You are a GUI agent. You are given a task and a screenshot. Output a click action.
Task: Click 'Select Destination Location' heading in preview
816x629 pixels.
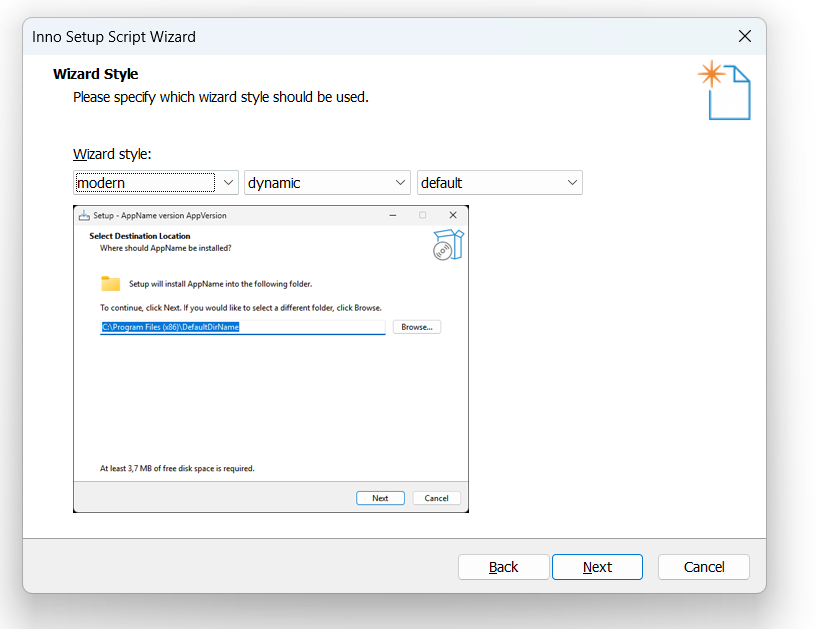(x=139, y=236)
